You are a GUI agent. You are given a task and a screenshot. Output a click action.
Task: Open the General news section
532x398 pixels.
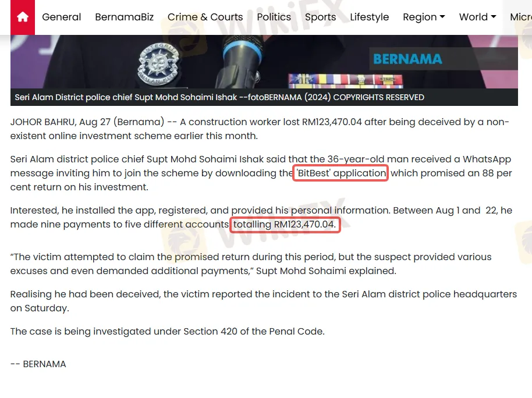(x=62, y=17)
